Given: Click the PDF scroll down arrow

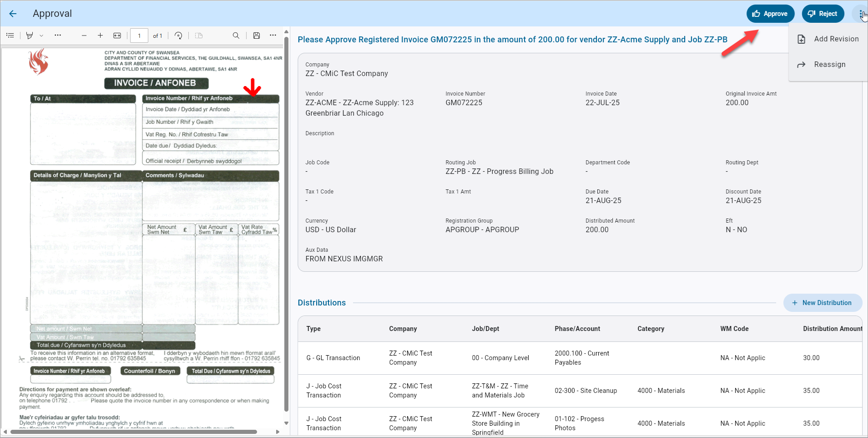Looking at the screenshot, I should (x=286, y=423).
